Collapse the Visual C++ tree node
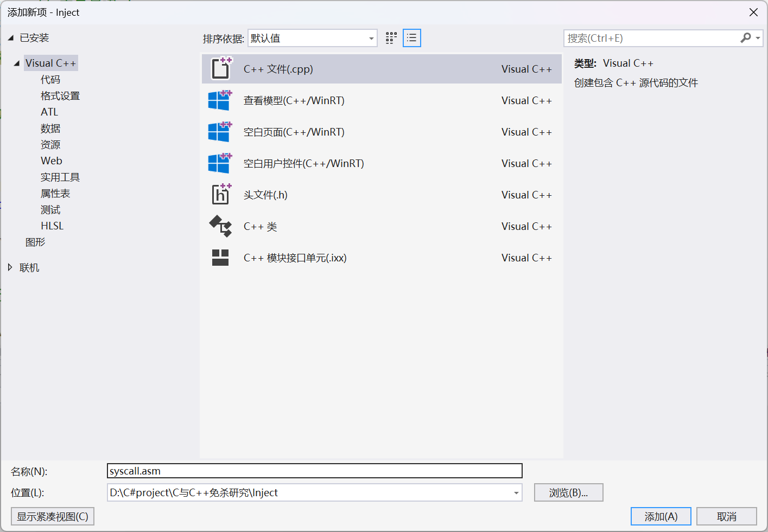 point(16,63)
